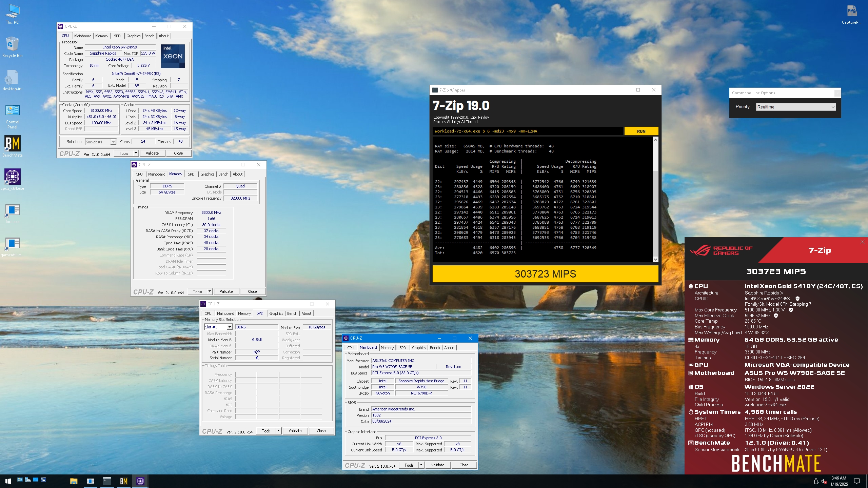Click the BIOS date 08/30/2024 field
This screenshot has height=488, width=868.
[421, 421]
